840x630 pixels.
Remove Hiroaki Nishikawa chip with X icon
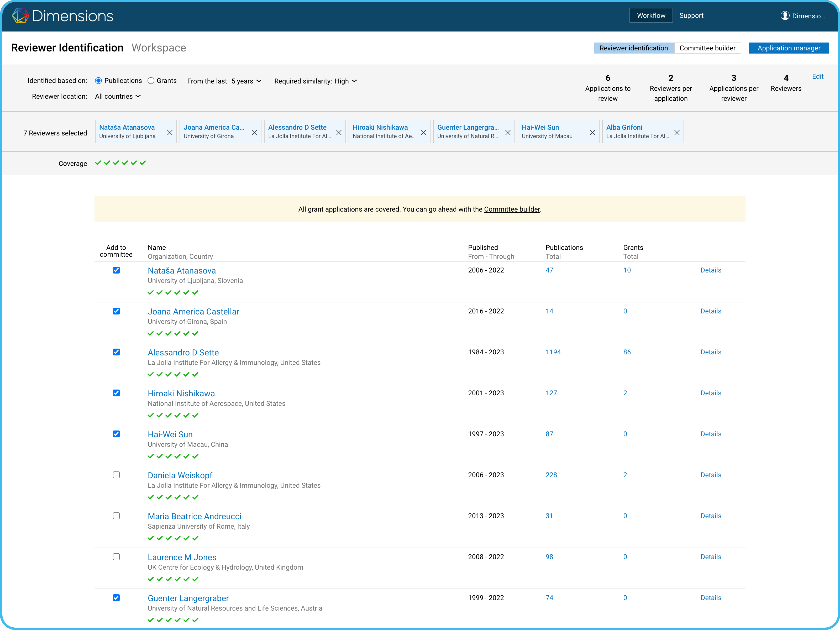pos(423,133)
